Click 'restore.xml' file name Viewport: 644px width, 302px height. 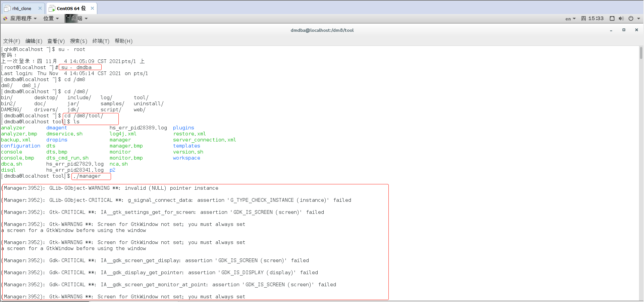tap(190, 134)
